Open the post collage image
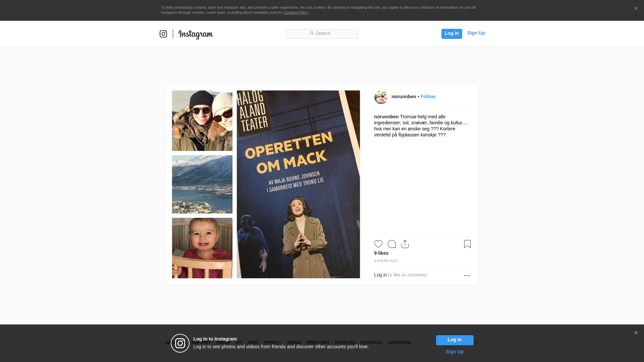 pos(266,184)
